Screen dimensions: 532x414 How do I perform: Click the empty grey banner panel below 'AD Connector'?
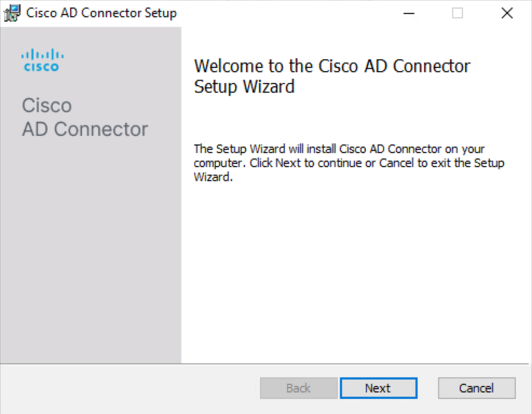click(x=91, y=251)
